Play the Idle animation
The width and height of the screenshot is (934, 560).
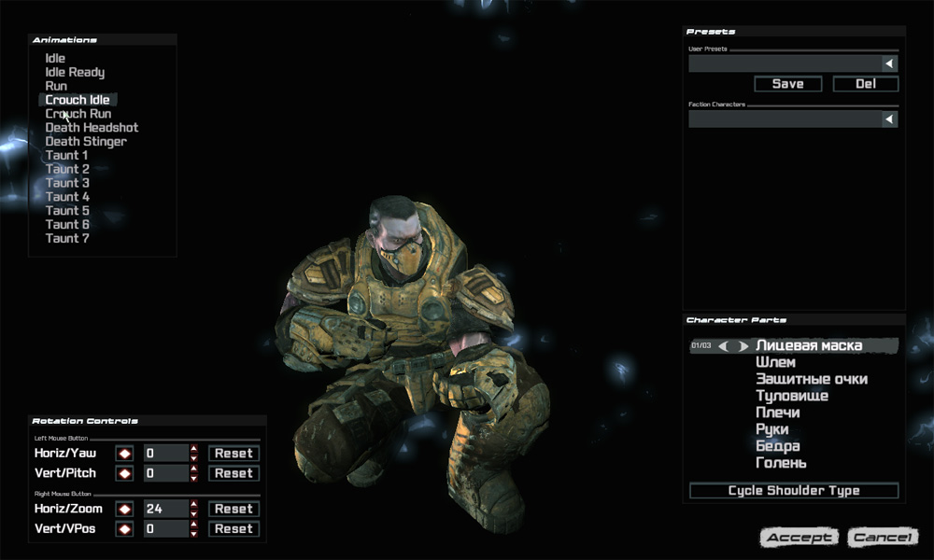tap(55, 58)
